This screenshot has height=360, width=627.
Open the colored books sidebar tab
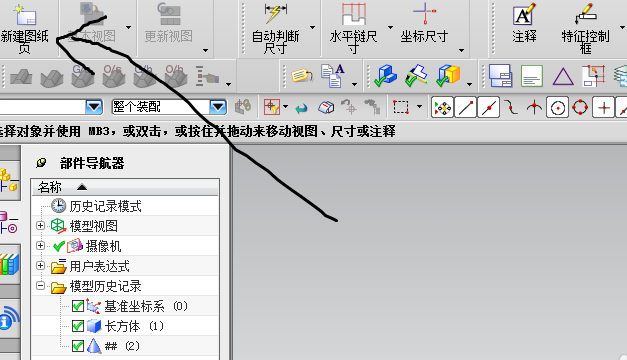[10, 264]
